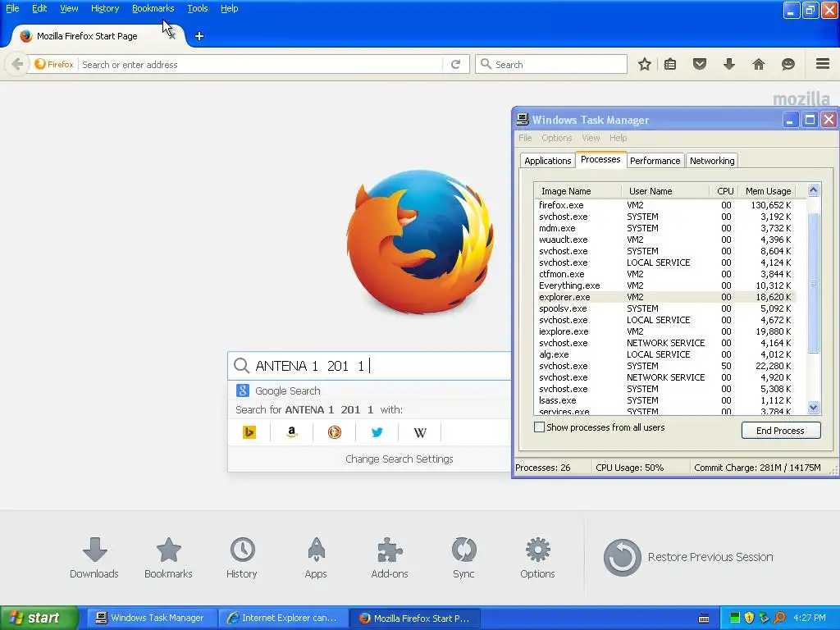Open the downloads arrow in toolbar
This screenshot has width=840, height=630.
pyautogui.click(x=729, y=64)
